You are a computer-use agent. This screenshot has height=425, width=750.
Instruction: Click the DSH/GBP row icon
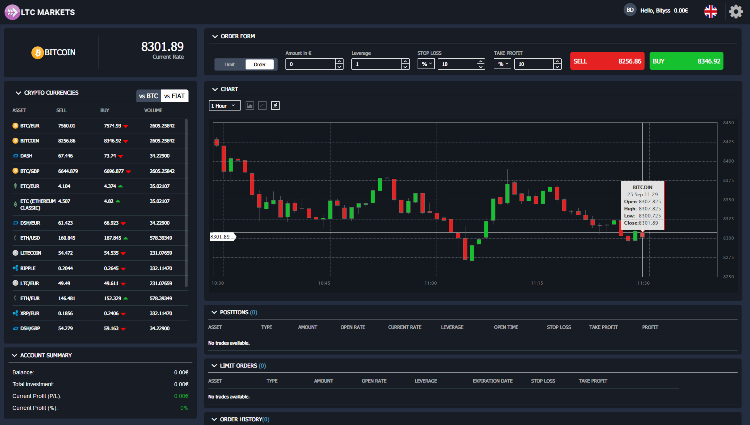tap(15, 328)
